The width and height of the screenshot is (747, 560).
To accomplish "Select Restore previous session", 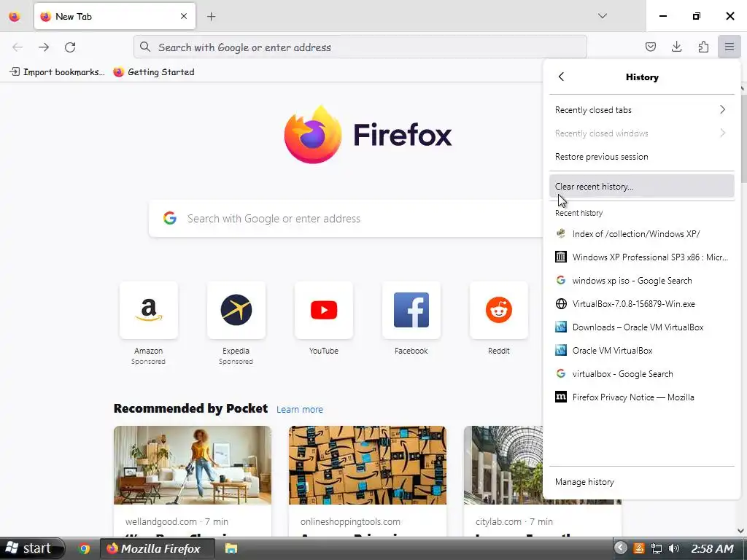I will point(641,157).
